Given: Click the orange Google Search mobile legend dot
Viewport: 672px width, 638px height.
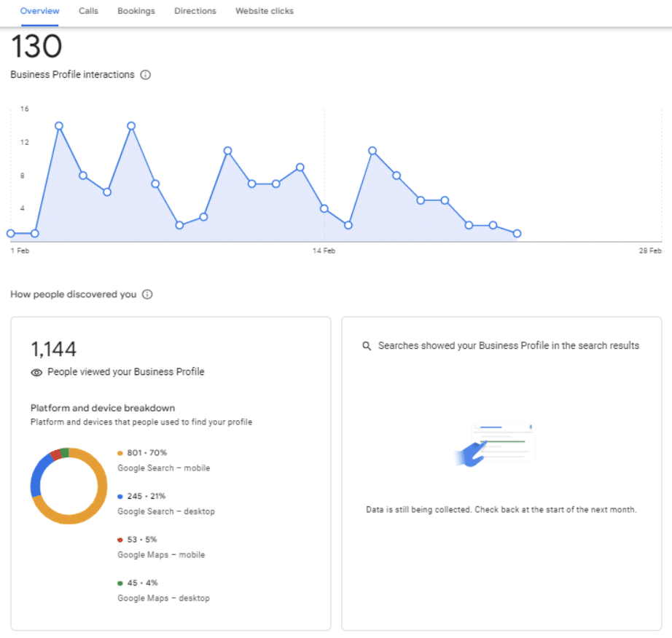Looking at the screenshot, I should point(120,453).
